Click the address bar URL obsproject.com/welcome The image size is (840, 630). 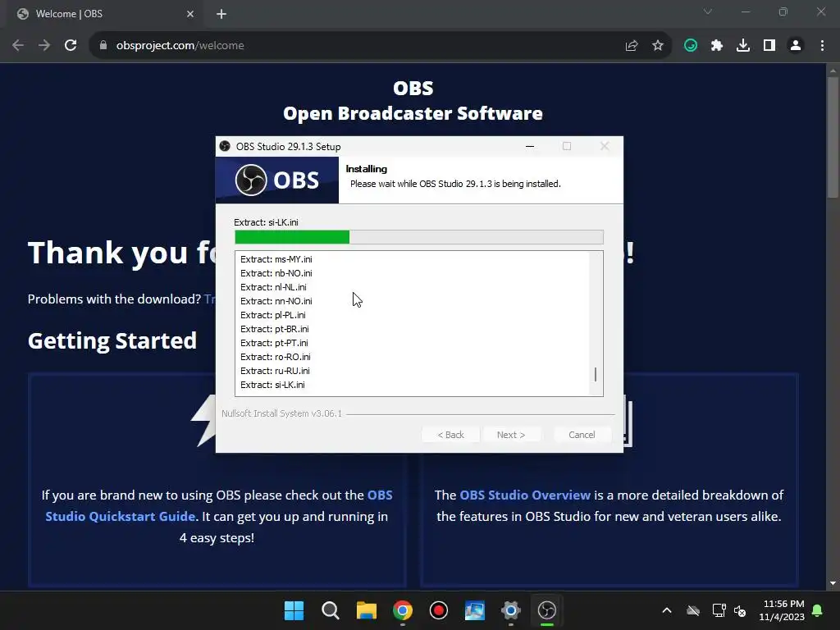180,46
